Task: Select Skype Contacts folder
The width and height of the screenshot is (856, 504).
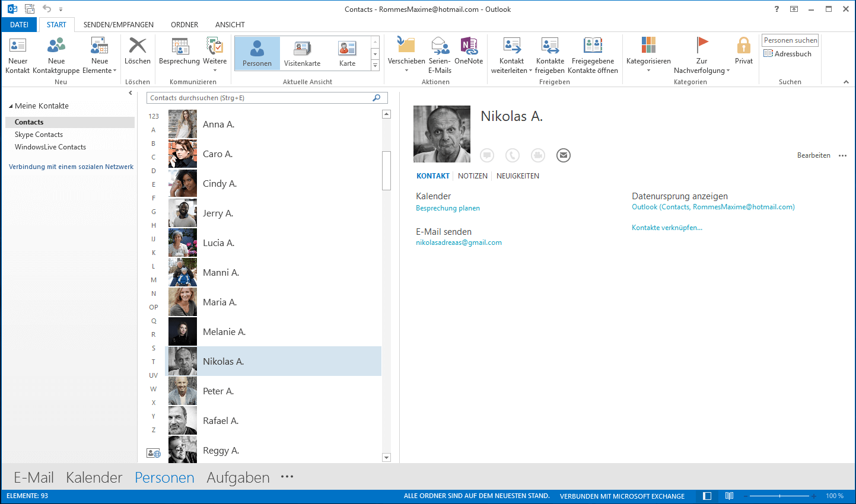Action: point(39,135)
